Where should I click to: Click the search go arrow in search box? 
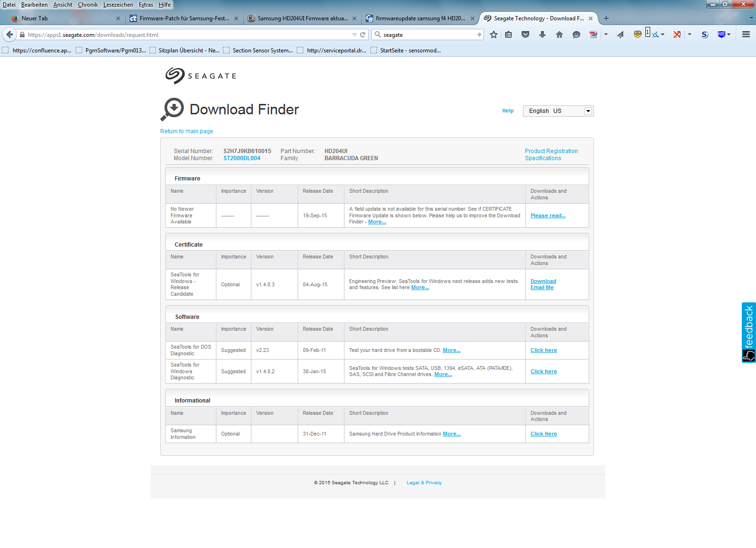click(479, 34)
